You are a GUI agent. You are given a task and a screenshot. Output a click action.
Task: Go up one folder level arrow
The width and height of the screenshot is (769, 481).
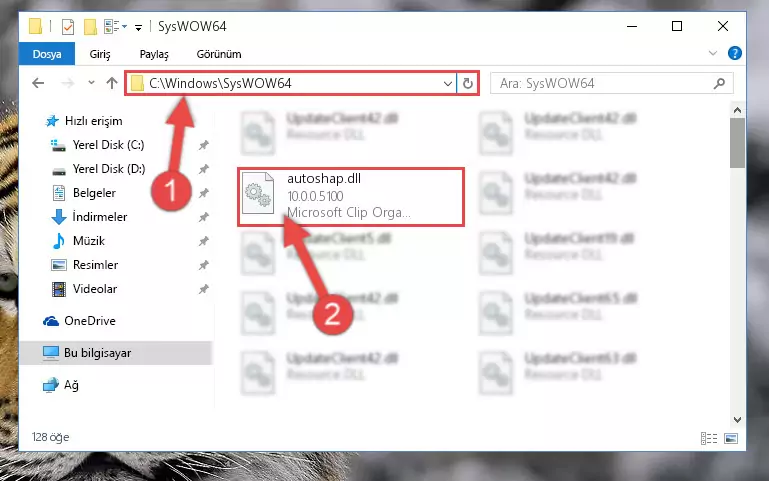(112, 83)
